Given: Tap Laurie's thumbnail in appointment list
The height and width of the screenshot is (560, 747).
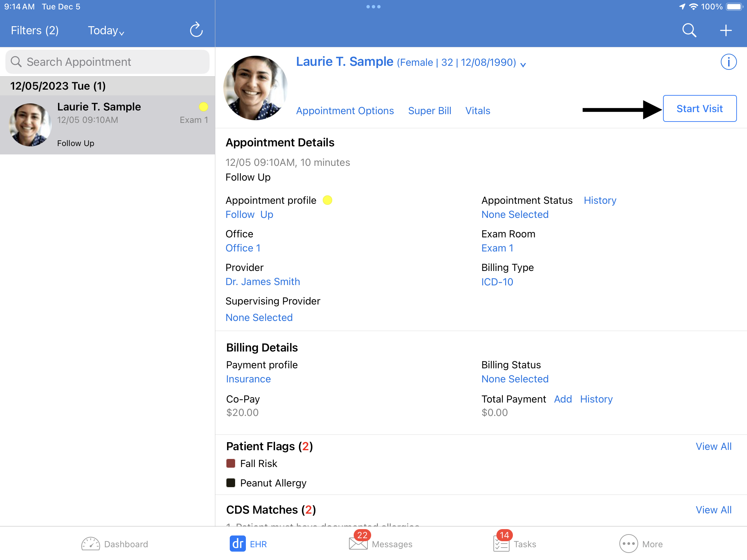Looking at the screenshot, I should [x=30, y=125].
